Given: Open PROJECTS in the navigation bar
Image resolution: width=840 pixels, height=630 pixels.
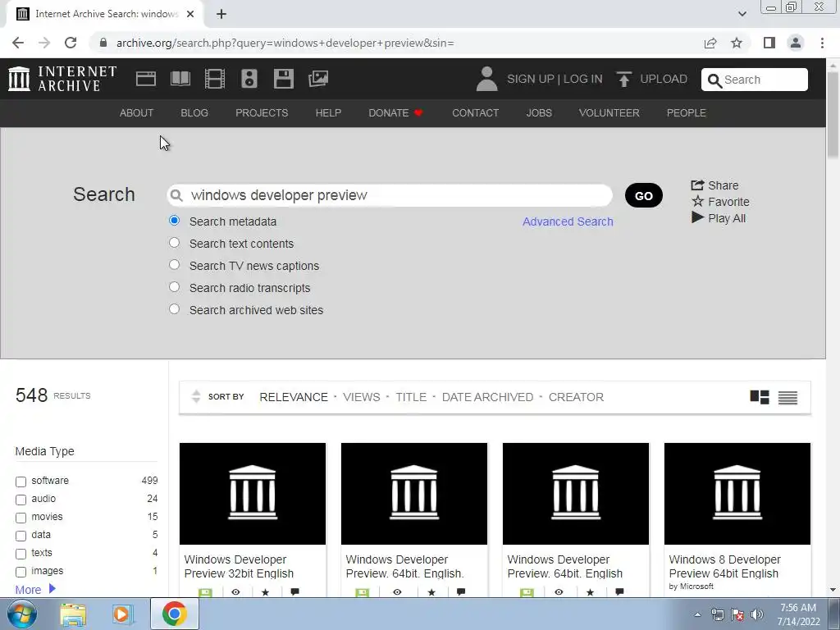Looking at the screenshot, I should pos(262,113).
